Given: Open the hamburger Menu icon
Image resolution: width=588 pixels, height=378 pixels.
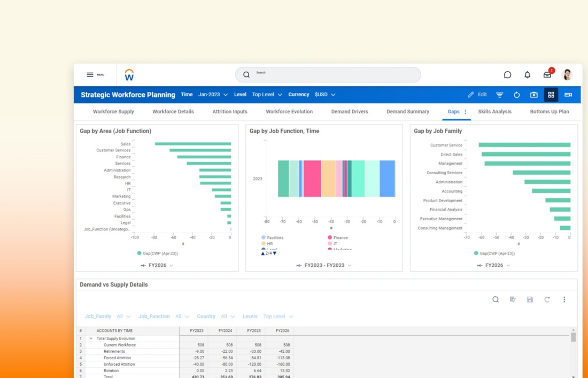Looking at the screenshot, I should [x=90, y=75].
